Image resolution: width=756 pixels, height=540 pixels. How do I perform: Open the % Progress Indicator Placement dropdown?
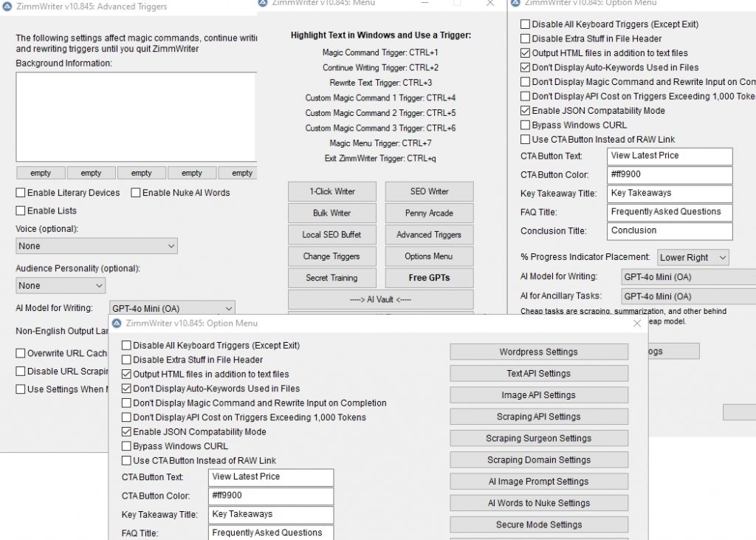[693, 258]
